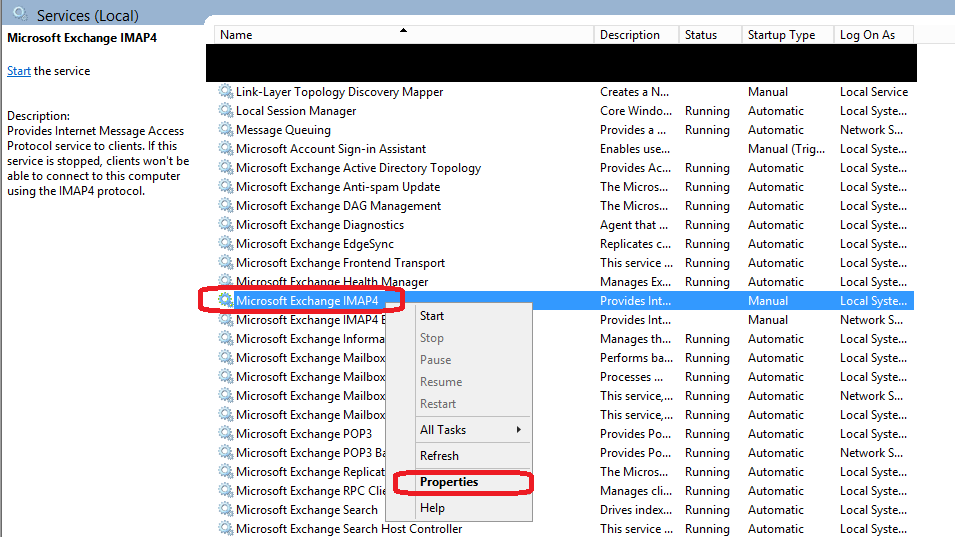Click the Exchange DAG Management gear icon
Screen dimensions: 955x537
click(226, 205)
